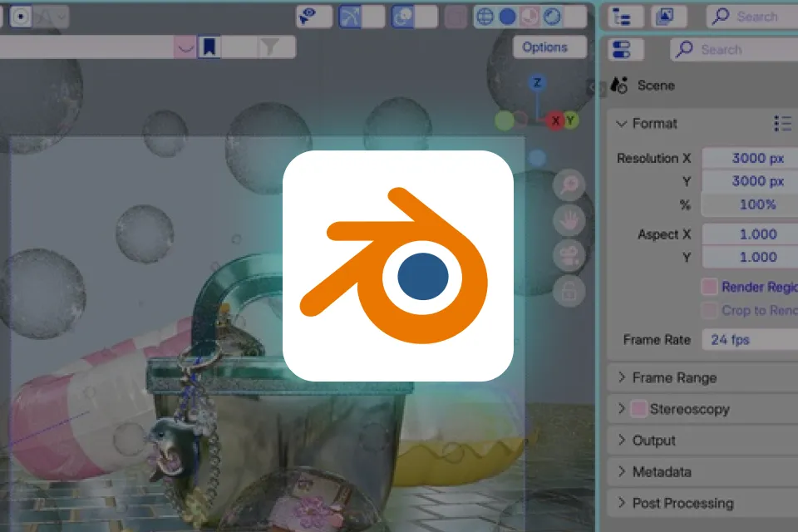Click the Resolution X value field

[x=750, y=158]
